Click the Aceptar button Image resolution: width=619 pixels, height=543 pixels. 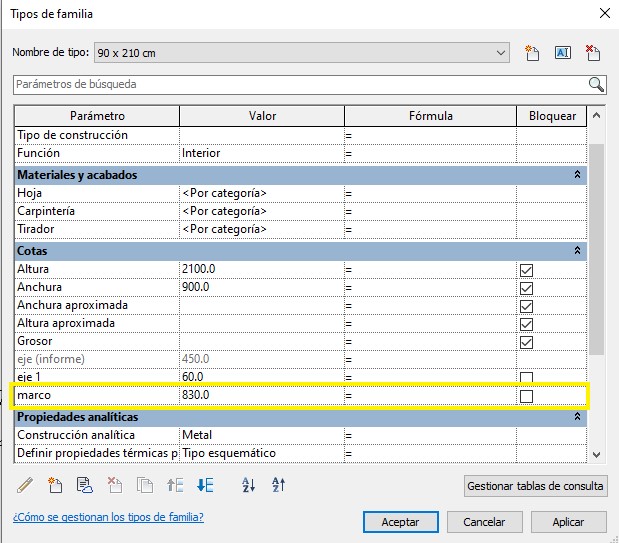(400, 522)
